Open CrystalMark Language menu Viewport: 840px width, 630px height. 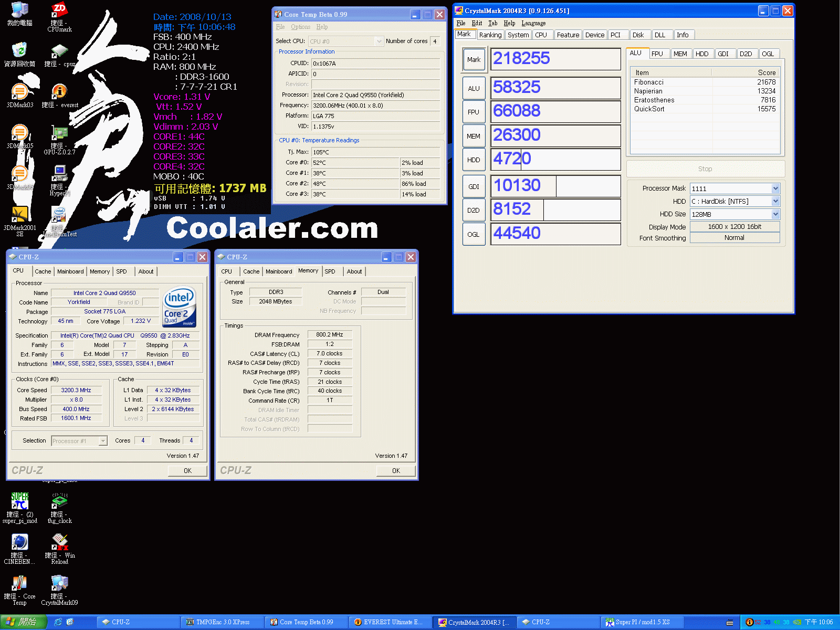(533, 23)
